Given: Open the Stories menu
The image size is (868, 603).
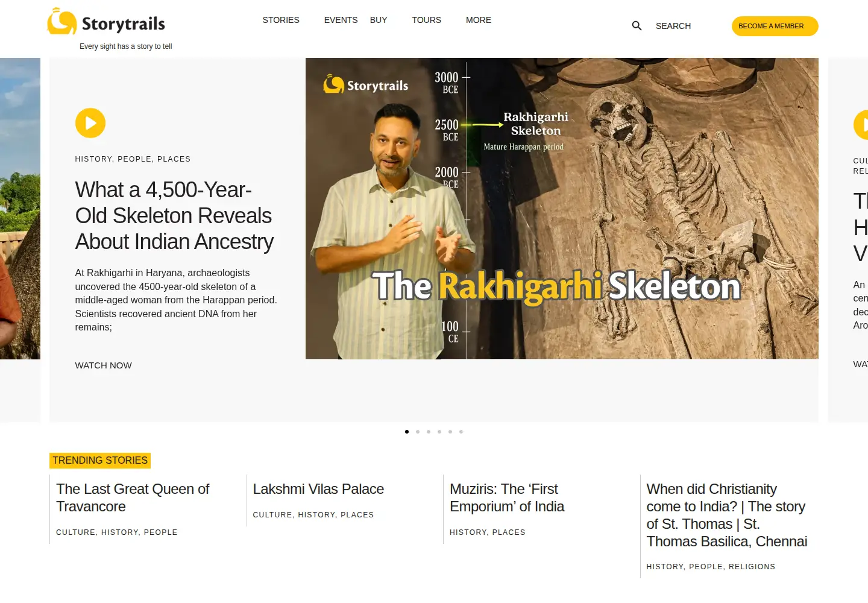Looking at the screenshot, I should [x=281, y=20].
